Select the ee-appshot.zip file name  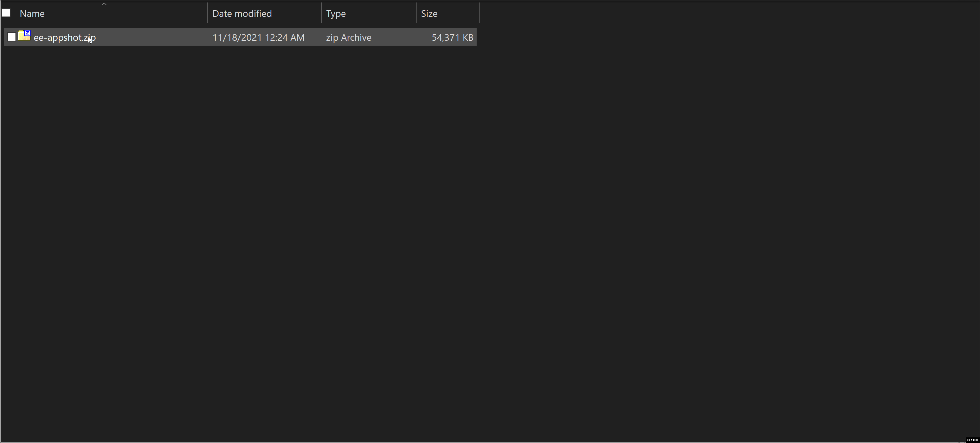coord(65,38)
